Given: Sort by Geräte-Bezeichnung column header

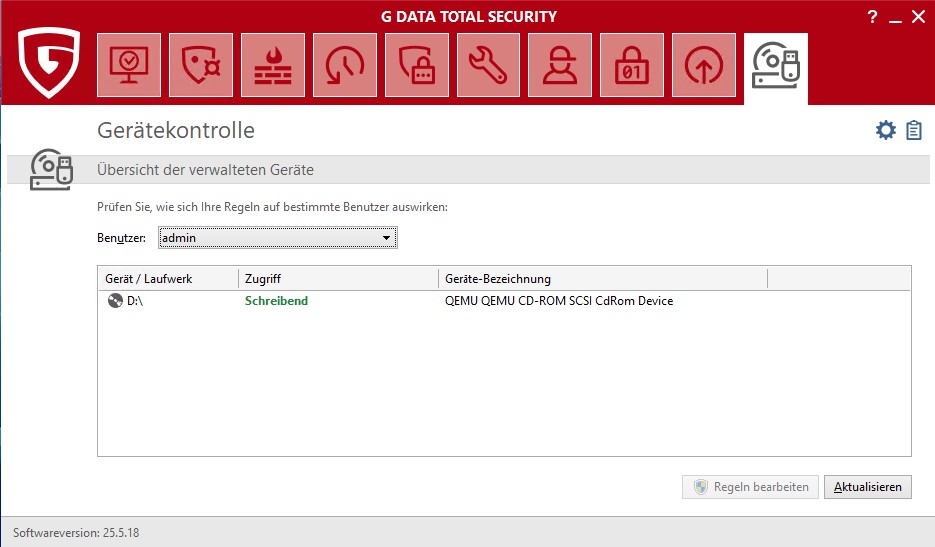Looking at the screenshot, I should tap(601, 279).
